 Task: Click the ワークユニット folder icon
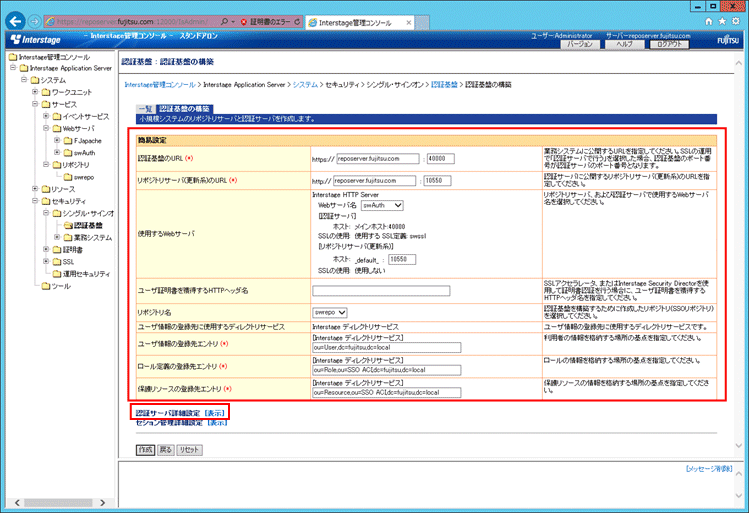[x=46, y=92]
